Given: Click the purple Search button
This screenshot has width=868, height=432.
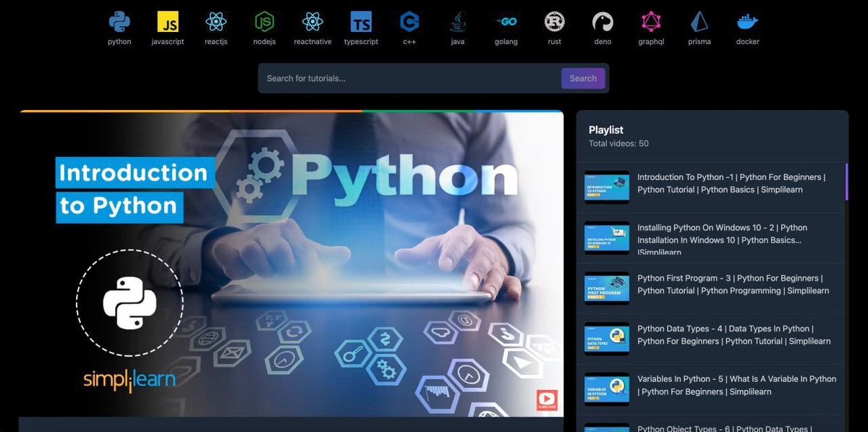Looking at the screenshot, I should pyautogui.click(x=583, y=78).
